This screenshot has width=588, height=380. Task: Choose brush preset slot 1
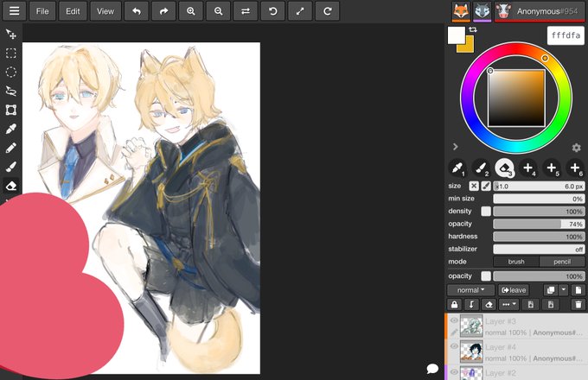click(x=457, y=168)
